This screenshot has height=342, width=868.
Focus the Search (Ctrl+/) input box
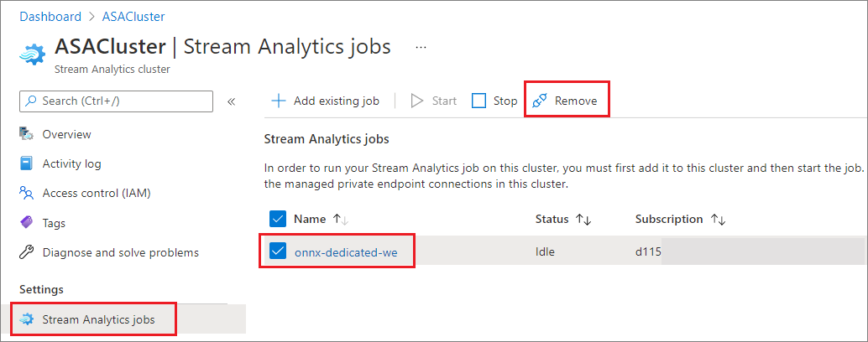(116, 101)
